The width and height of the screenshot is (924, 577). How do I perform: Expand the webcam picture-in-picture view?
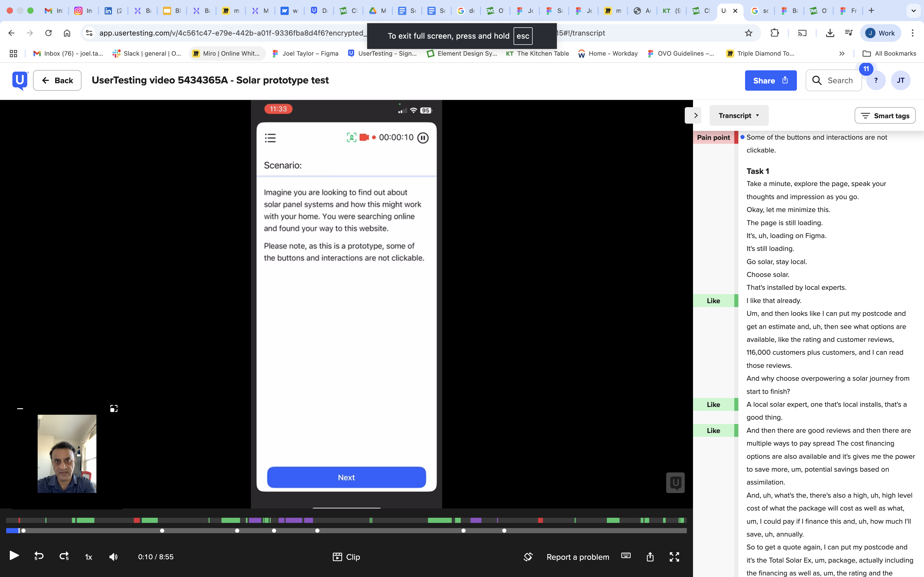114,409
